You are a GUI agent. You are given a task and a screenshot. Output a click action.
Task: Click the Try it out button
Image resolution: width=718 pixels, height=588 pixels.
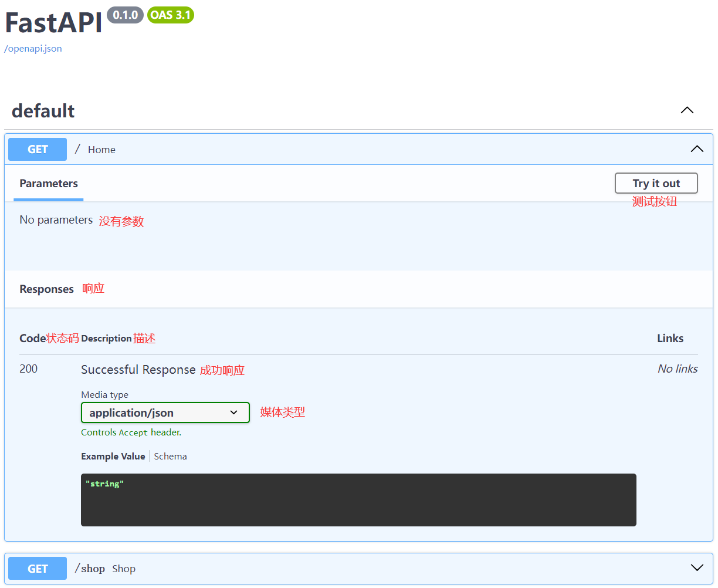point(656,183)
